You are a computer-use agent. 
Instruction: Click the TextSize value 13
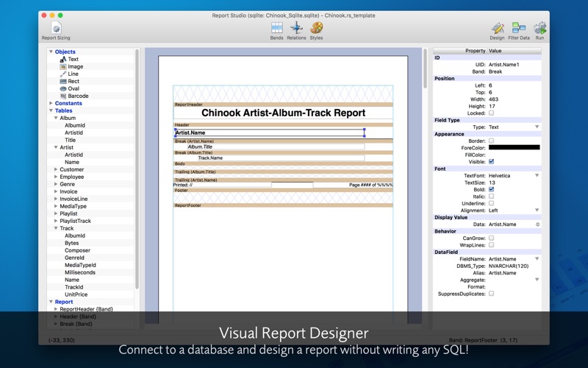click(x=492, y=183)
